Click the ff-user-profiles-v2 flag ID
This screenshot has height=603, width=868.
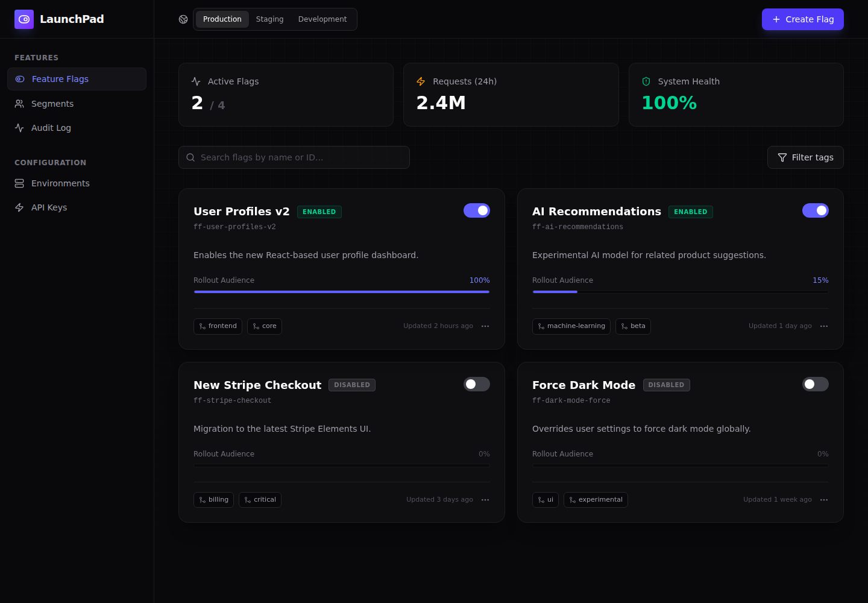[x=234, y=227]
